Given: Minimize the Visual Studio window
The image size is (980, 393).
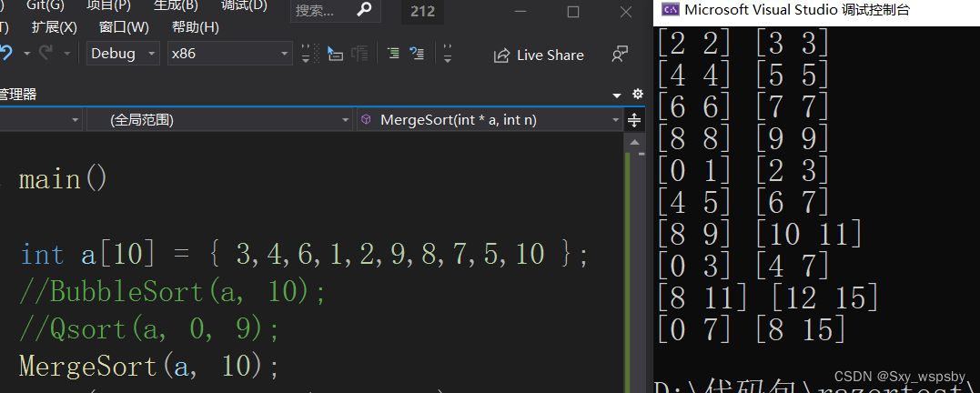Looking at the screenshot, I should click(x=520, y=11).
